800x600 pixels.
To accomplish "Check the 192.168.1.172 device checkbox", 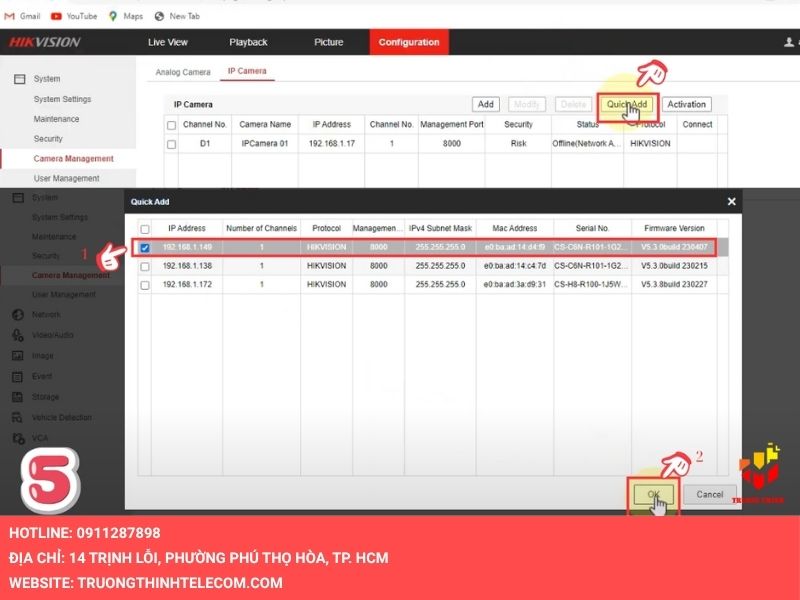I will [145, 285].
